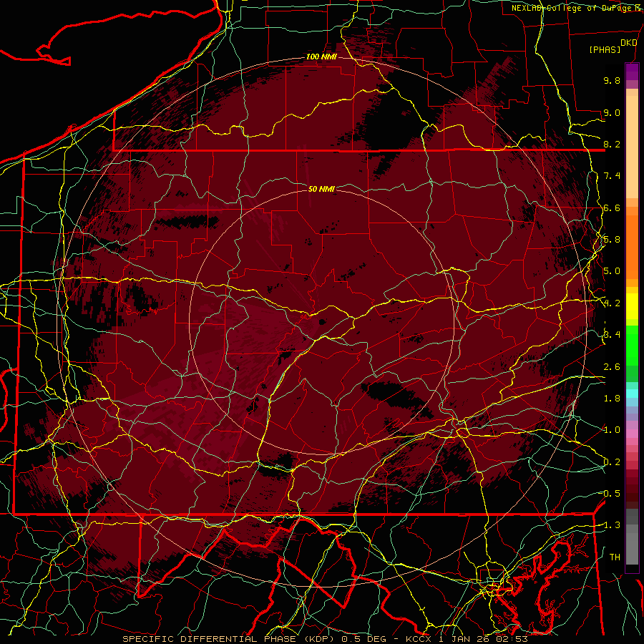
Task: Click the purple top segment of legend
Action: point(632,72)
